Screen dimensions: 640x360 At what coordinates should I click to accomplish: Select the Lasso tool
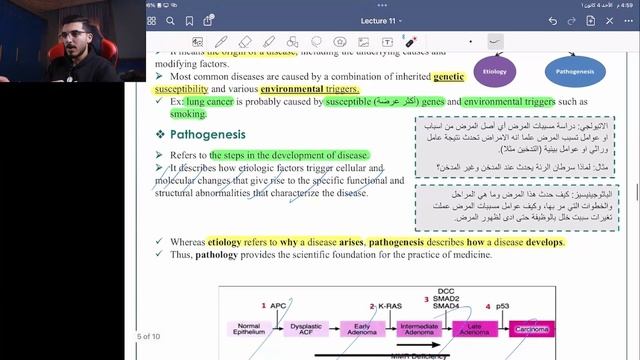[316, 42]
